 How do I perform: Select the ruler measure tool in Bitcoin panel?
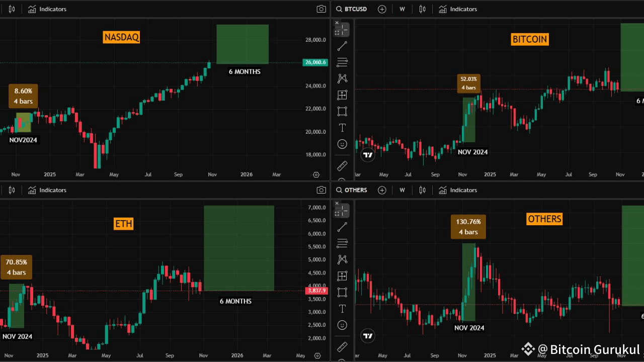pyautogui.click(x=342, y=165)
